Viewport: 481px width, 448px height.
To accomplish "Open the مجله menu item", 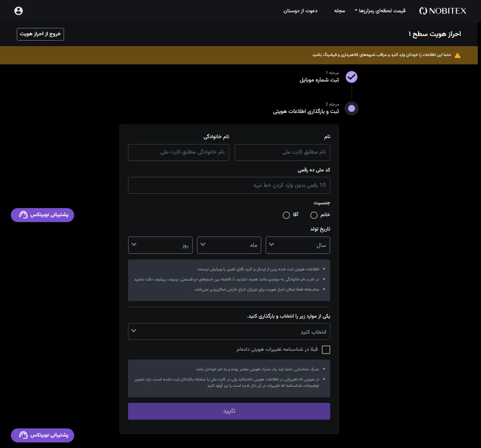I will pos(340,11).
